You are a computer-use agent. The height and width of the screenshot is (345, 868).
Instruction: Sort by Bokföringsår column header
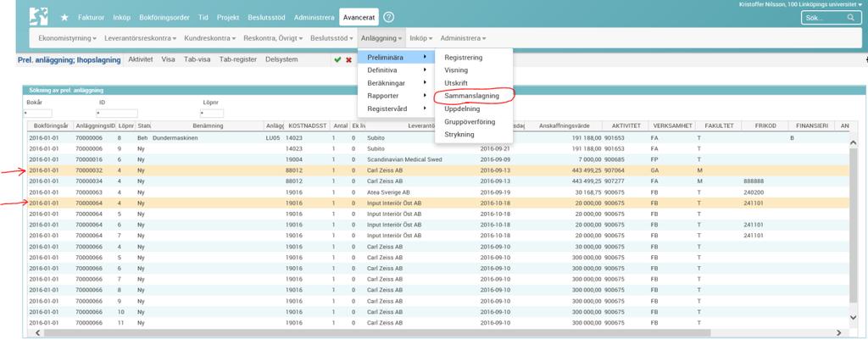click(x=50, y=125)
